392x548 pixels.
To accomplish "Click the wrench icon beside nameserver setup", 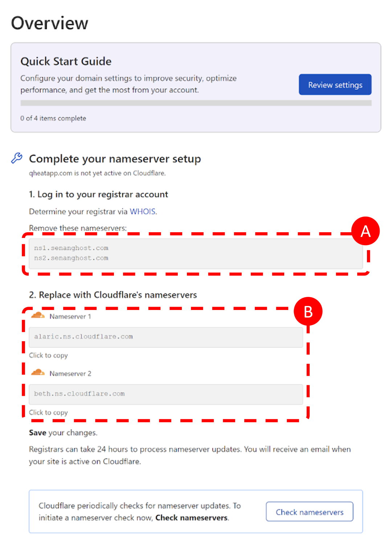I will 17,158.
